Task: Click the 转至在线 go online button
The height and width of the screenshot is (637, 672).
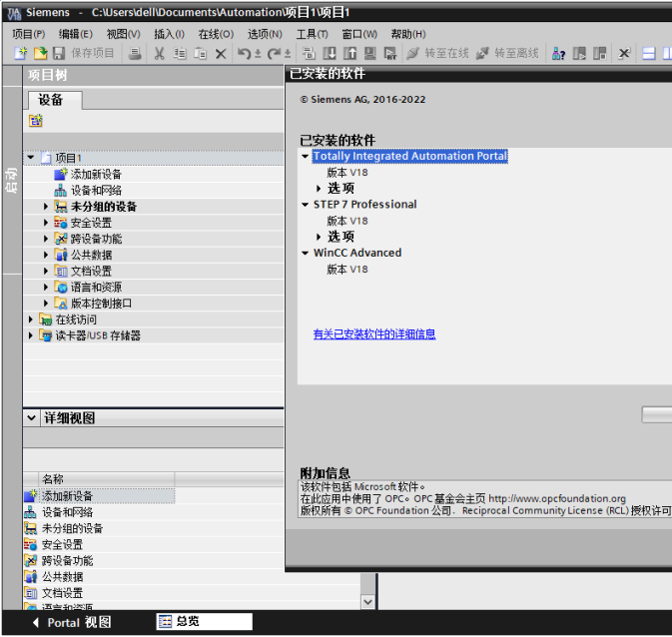Action: point(437,53)
